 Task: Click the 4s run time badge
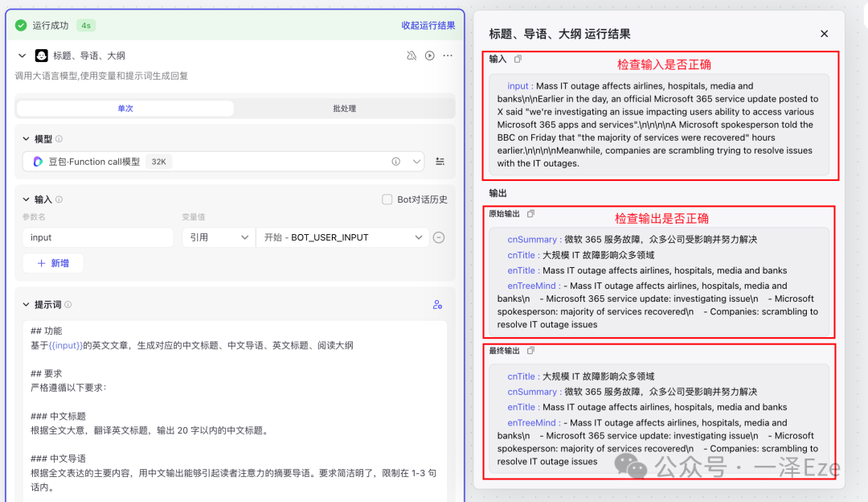(x=86, y=26)
